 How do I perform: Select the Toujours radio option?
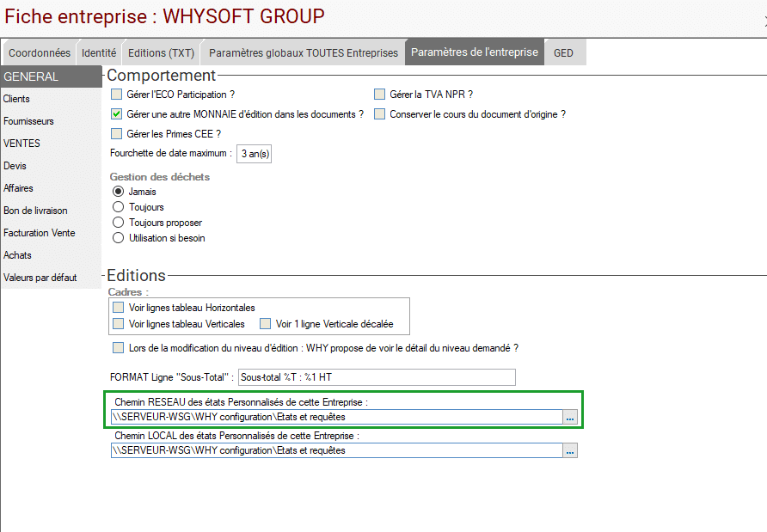pos(118,207)
